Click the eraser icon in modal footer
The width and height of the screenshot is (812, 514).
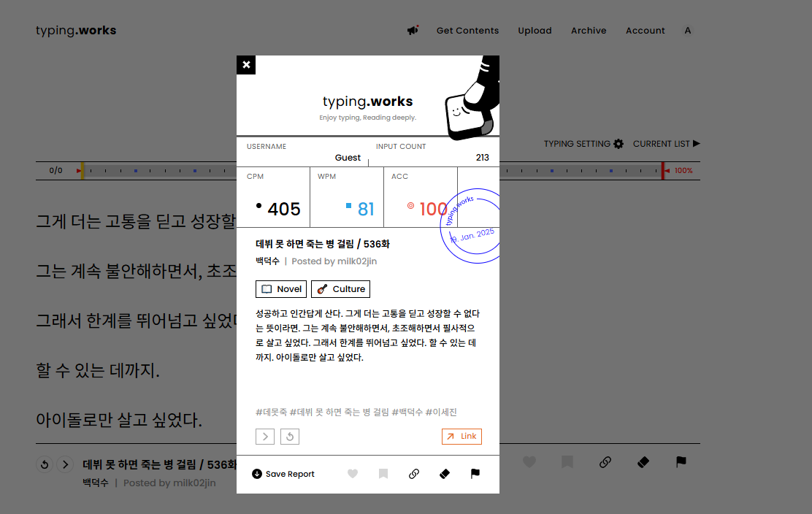click(x=444, y=474)
